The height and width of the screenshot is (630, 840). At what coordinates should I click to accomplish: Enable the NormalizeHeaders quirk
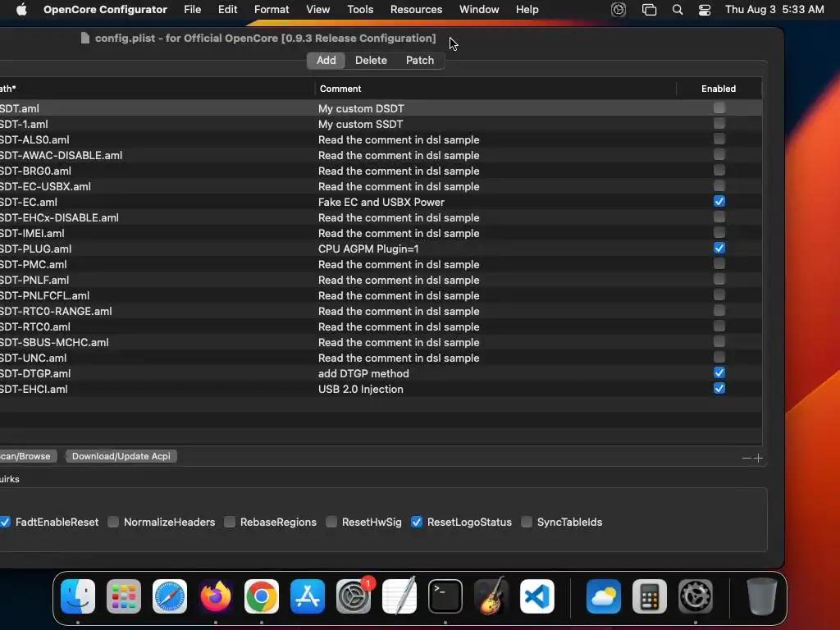click(x=113, y=522)
